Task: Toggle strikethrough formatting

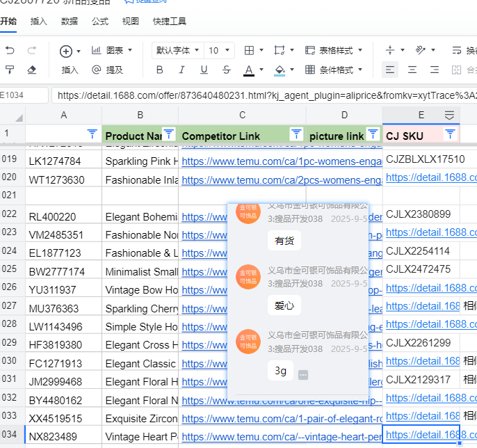Action: click(x=226, y=70)
